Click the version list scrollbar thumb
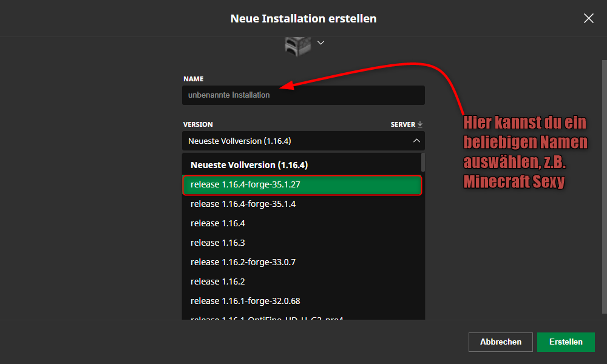Screen dimensions: 607x364 (x=422, y=162)
